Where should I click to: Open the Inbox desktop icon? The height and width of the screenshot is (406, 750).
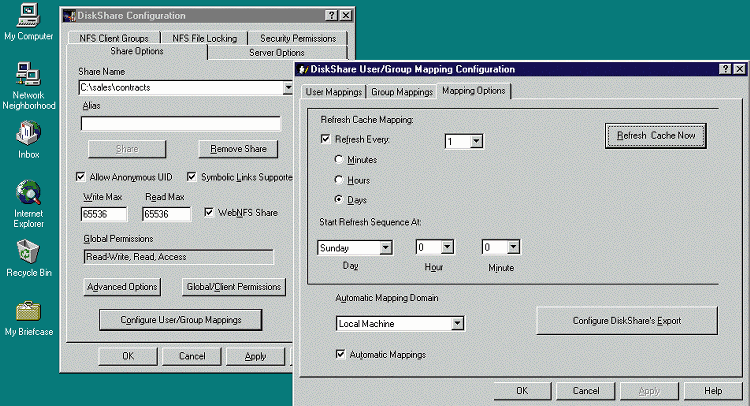coord(28,134)
